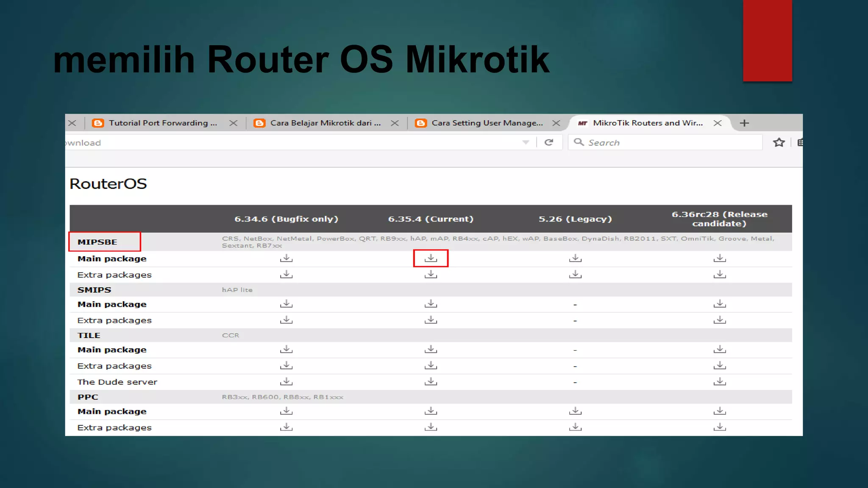This screenshot has height=488, width=868.
Task: Download SMIPS Main package 6.36rc28
Action: pos(720,304)
